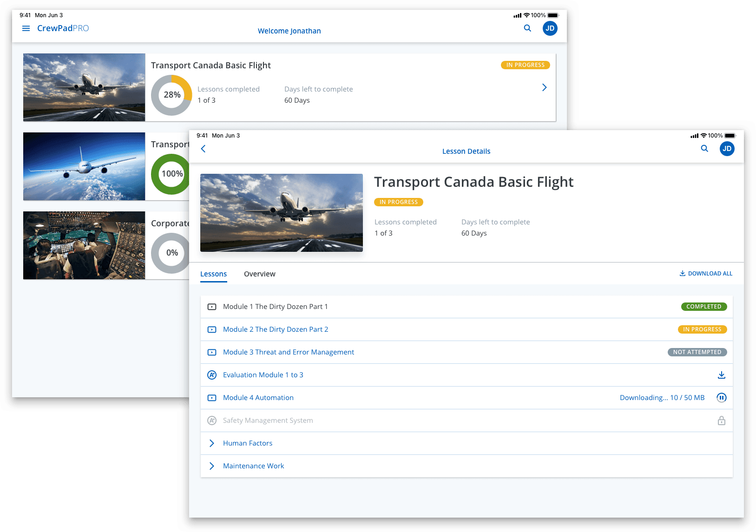756x532 pixels.
Task: Open the hamburger menu beside CrewPadPRO
Action: coord(26,28)
